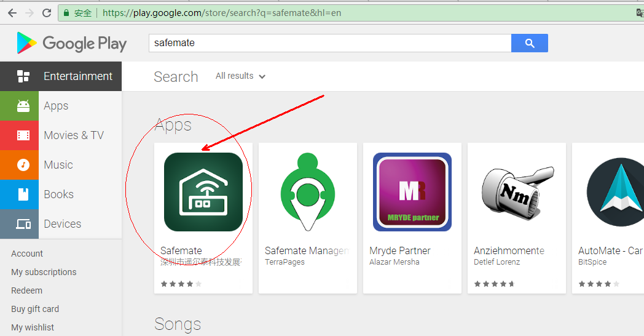Open My subscriptions link
The image size is (644, 336).
point(44,272)
